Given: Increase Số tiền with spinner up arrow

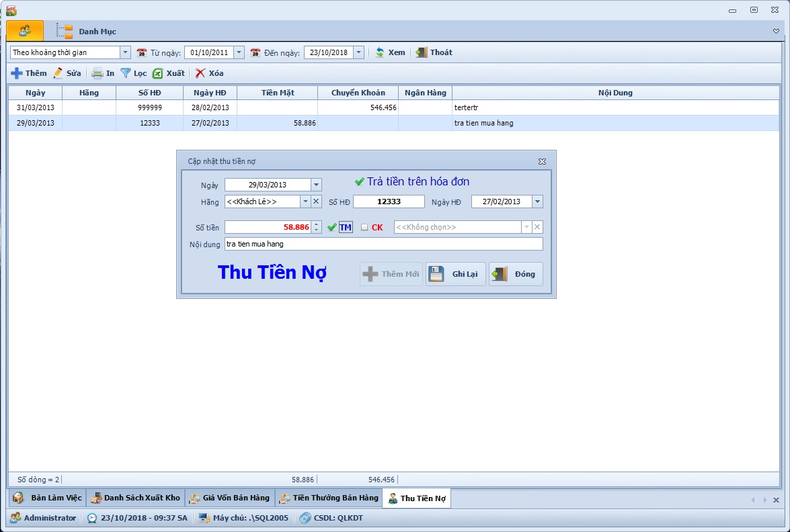Looking at the screenshot, I should coord(317,224).
